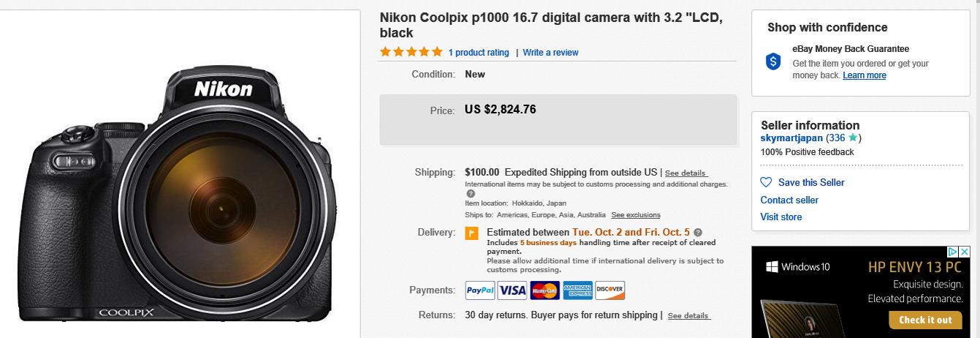Open 'See details' for shipping
Screen dimensions: 980x338
pyautogui.click(x=685, y=173)
